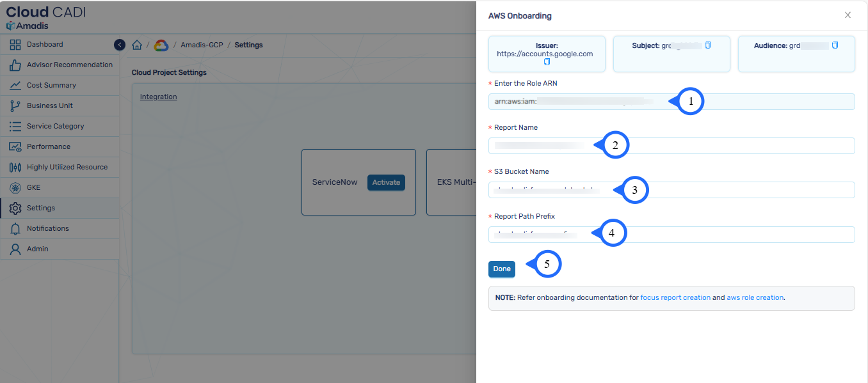Image resolution: width=868 pixels, height=383 pixels.
Task: Click the Advisor Recommendation thumbs-up icon
Action: [x=15, y=65]
